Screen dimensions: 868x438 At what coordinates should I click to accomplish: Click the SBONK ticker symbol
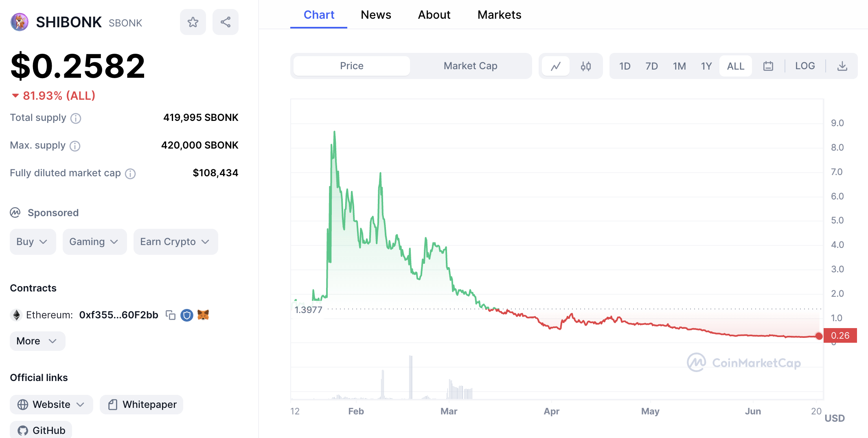coord(125,23)
